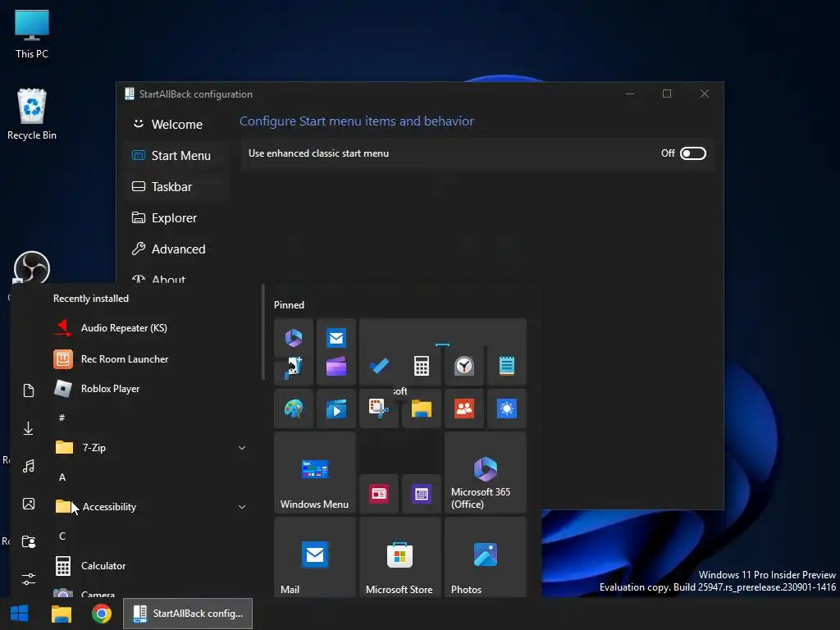Screen dimensions: 840x630
Task: Toggle 'Use enhanced classic start menu' switch
Action: [x=692, y=153]
